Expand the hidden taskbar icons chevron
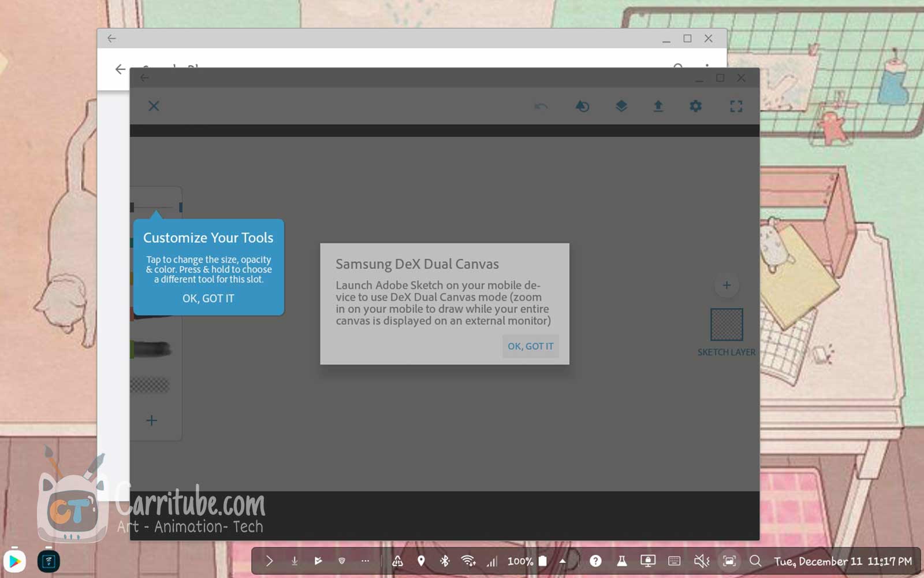Image resolution: width=924 pixels, height=578 pixels. [x=365, y=561]
